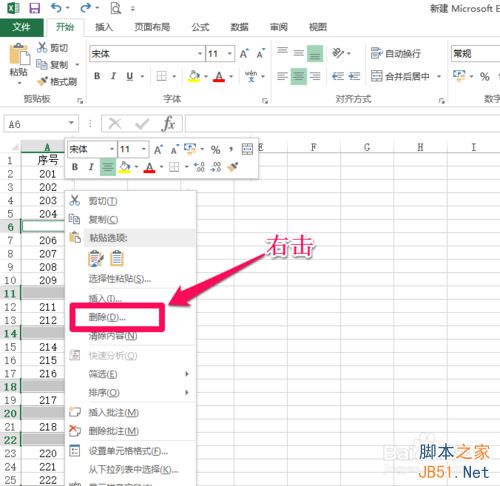Switch to Formulas (公式) tab

point(200,27)
